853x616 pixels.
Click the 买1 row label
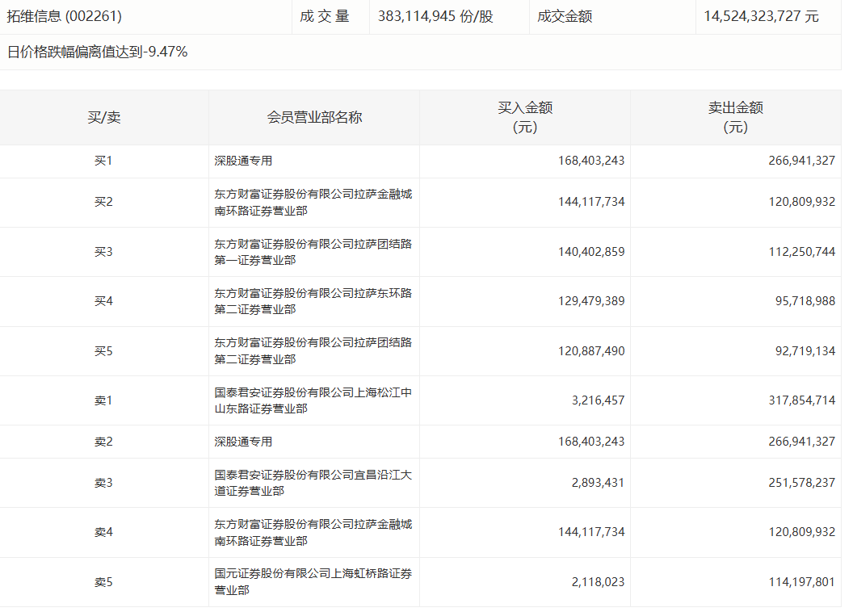[x=103, y=160]
